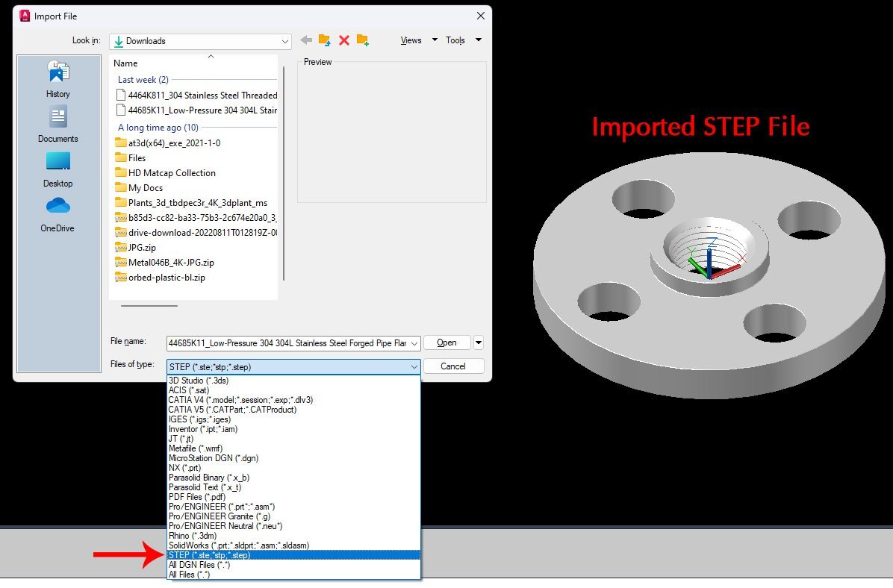Click the horizontal scrollbar under file list
Viewport: 893px width, 588px height.
pyautogui.click(x=149, y=306)
